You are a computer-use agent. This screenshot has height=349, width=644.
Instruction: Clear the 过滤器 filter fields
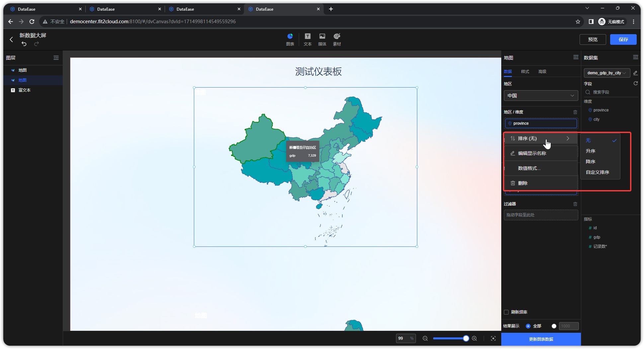[x=575, y=204]
